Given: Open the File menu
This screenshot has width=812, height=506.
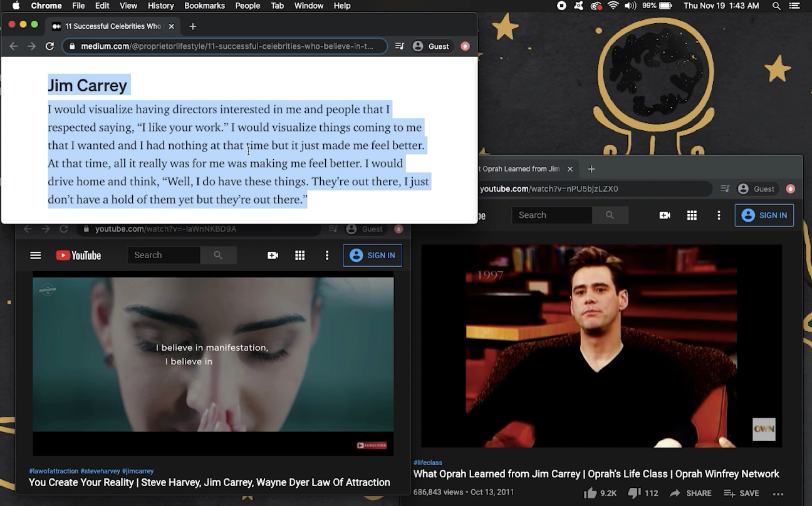Looking at the screenshot, I should 78,6.
